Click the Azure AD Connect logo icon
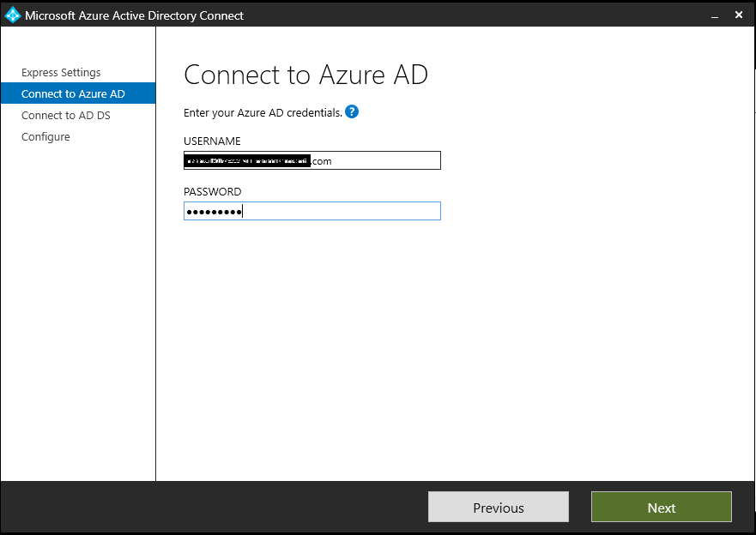Screen dimensions: 756x535 [x=13, y=15]
